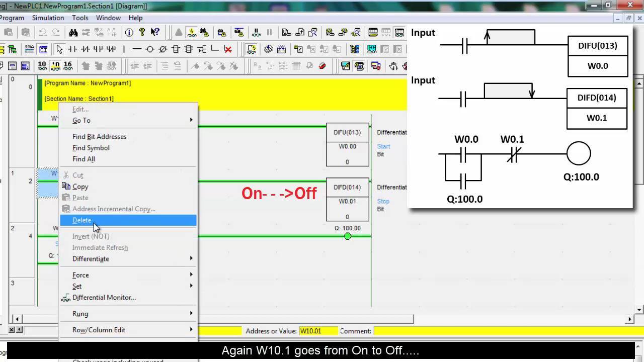644x362 pixels.
Task: Pick the horizontal line tool
Action: click(137, 49)
